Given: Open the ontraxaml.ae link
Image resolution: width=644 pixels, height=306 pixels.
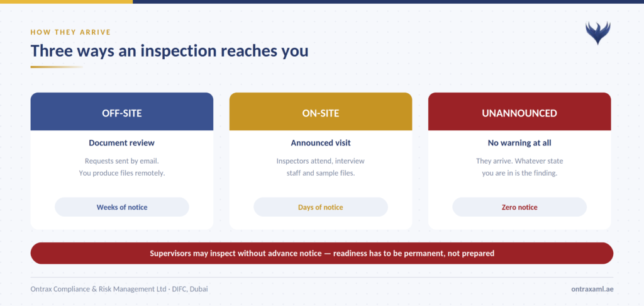Looking at the screenshot, I should (x=592, y=289).
